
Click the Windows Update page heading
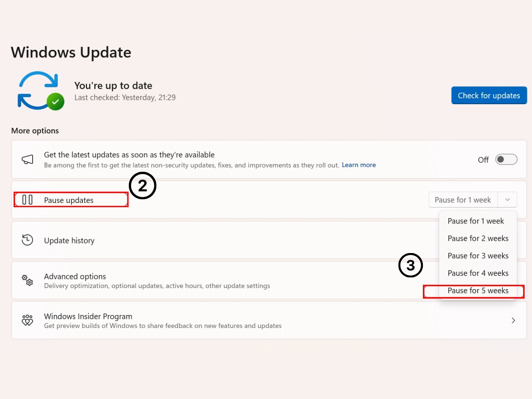[x=71, y=52]
